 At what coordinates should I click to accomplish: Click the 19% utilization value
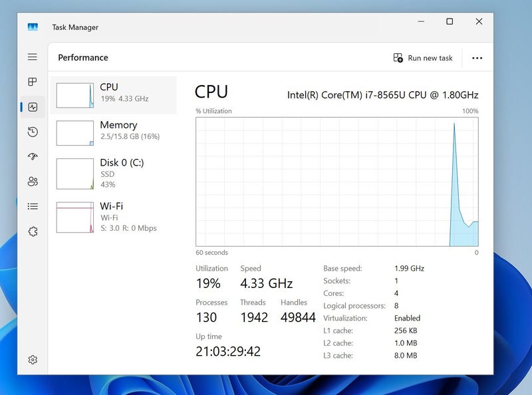[x=208, y=283]
